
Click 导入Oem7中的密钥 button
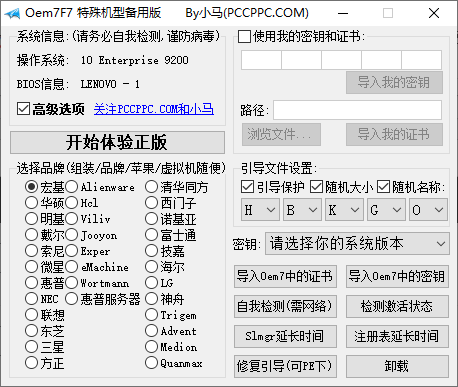pos(397,276)
